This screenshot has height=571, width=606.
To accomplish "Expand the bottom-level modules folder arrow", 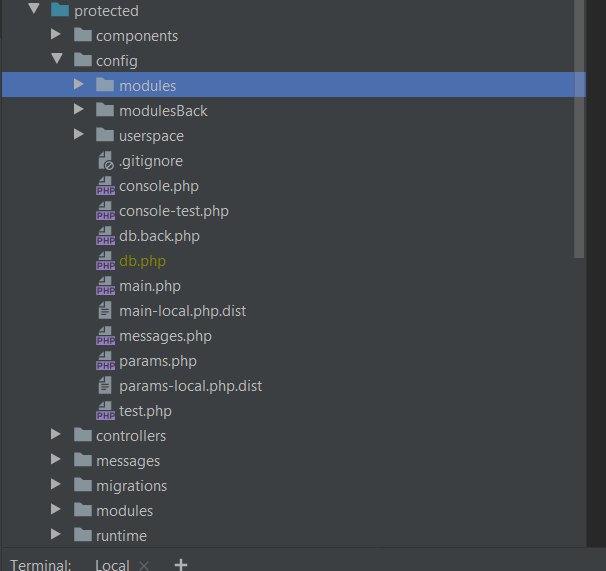I will point(56,509).
